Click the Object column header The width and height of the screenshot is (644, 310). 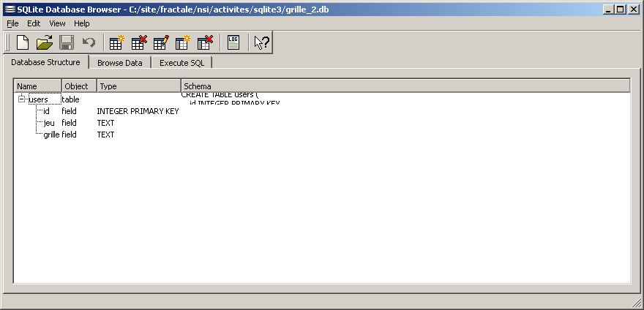coord(80,86)
